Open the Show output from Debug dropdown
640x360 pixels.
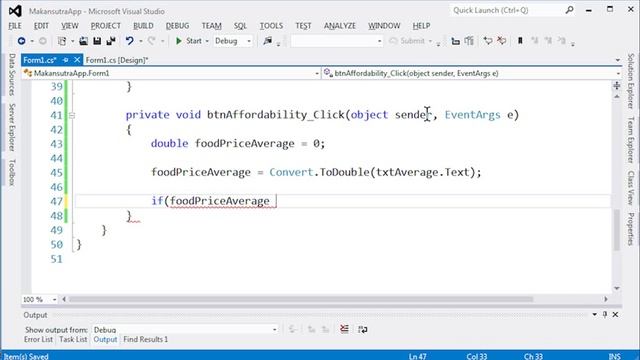pyautogui.click(x=185, y=329)
